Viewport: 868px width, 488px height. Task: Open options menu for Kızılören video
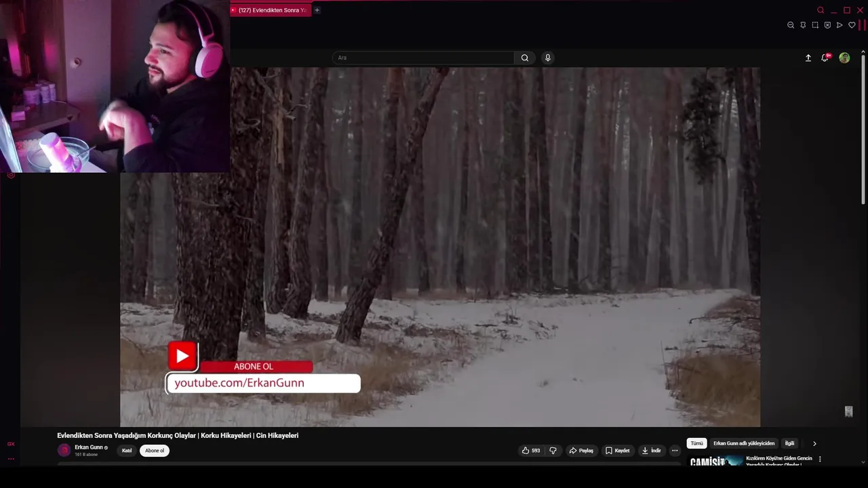coord(820,459)
